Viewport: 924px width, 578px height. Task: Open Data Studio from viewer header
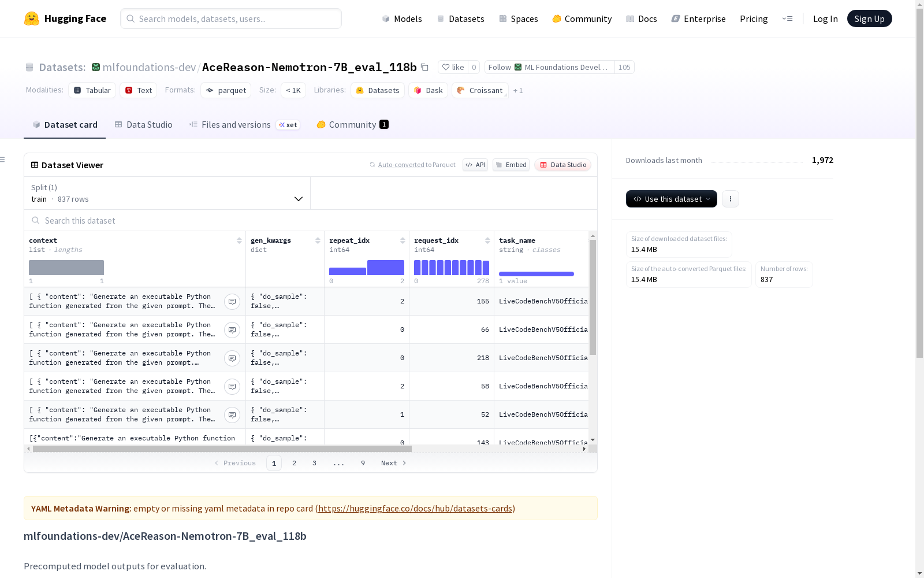[x=562, y=165]
